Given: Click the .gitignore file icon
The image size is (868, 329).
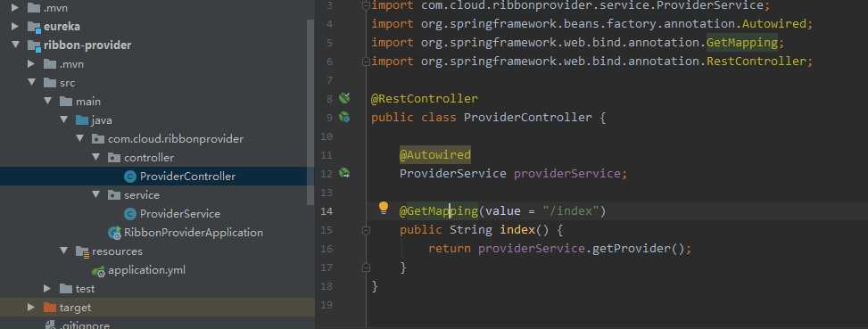Looking at the screenshot, I should [50, 325].
